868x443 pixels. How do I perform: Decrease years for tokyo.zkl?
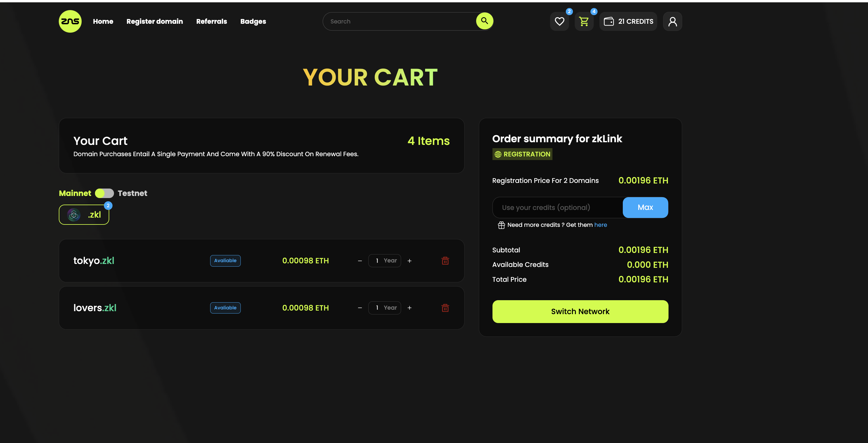[x=359, y=261]
